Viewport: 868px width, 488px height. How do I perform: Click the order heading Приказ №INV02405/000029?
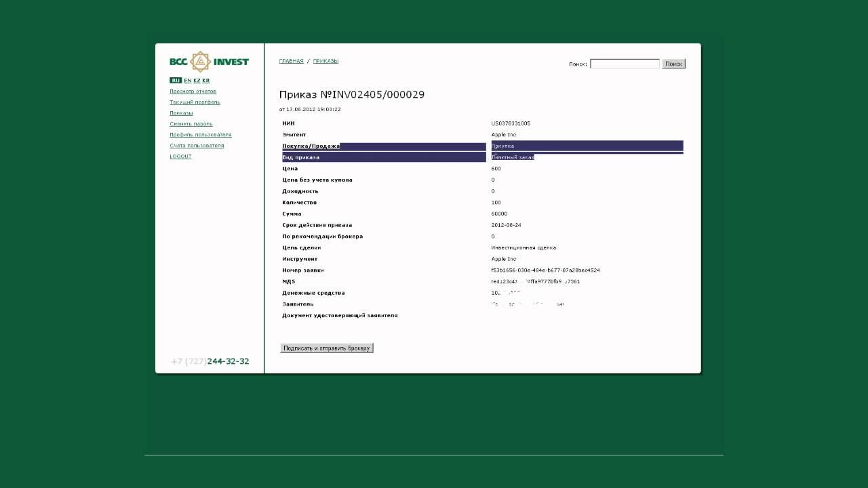pyautogui.click(x=352, y=95)
